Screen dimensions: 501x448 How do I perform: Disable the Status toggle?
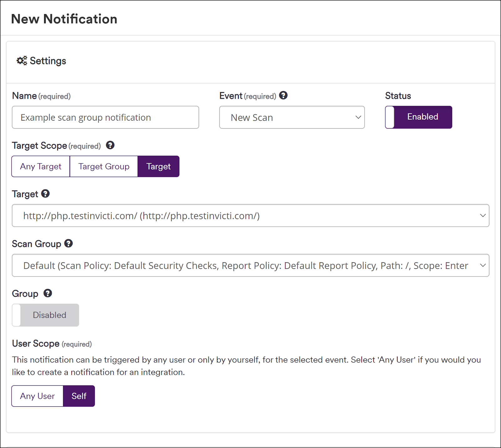(x=419, y=117)
